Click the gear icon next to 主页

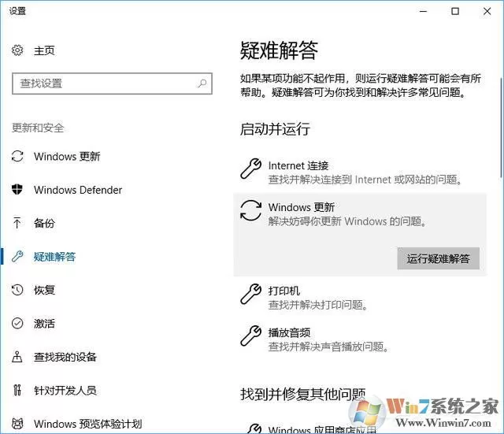click(x=17, y=50)
